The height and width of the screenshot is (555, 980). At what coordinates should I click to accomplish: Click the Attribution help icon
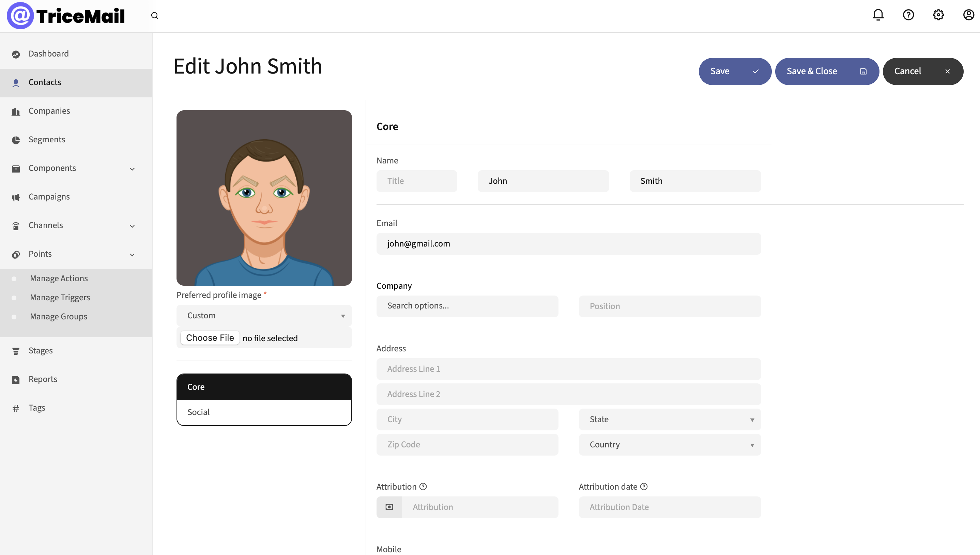pos(423,486)
